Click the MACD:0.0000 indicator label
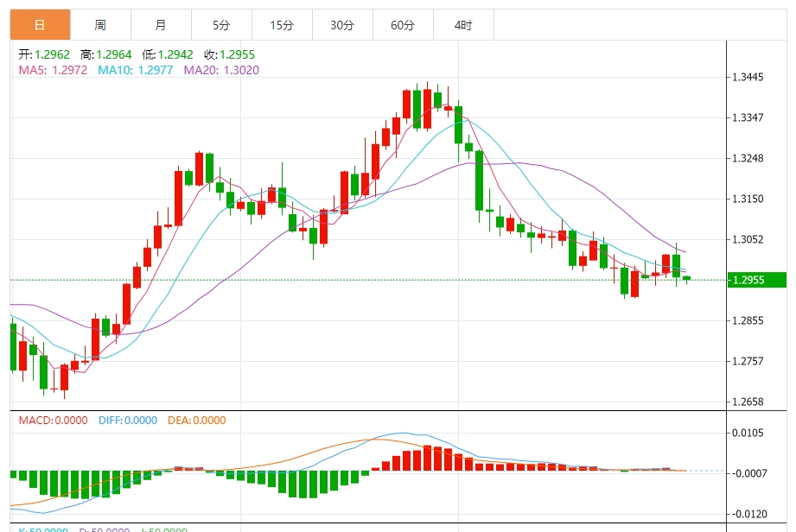796x532 pixels. [53, 421]
